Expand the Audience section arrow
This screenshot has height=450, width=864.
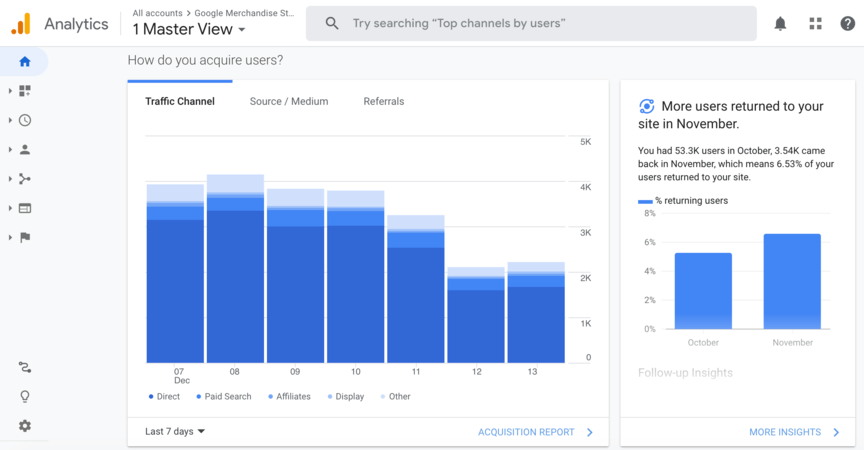point(10,149)
